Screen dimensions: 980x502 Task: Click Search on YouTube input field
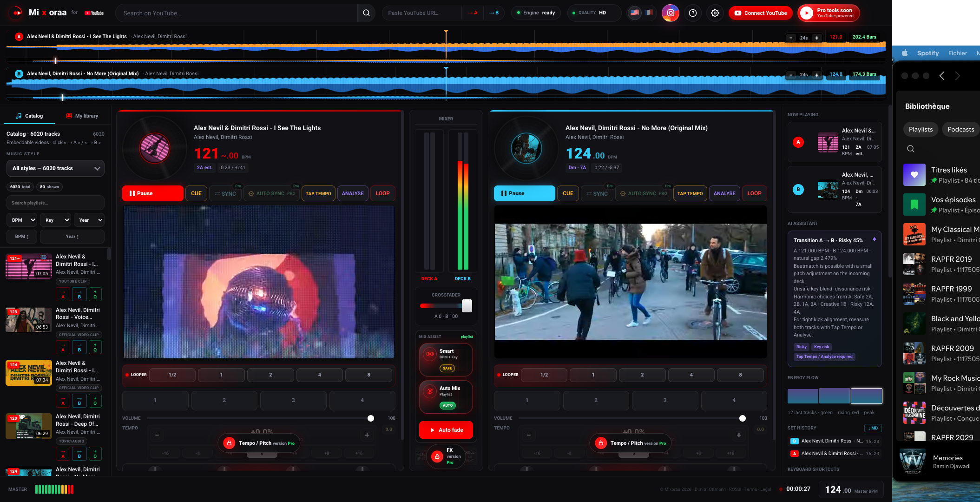point(236,13)
